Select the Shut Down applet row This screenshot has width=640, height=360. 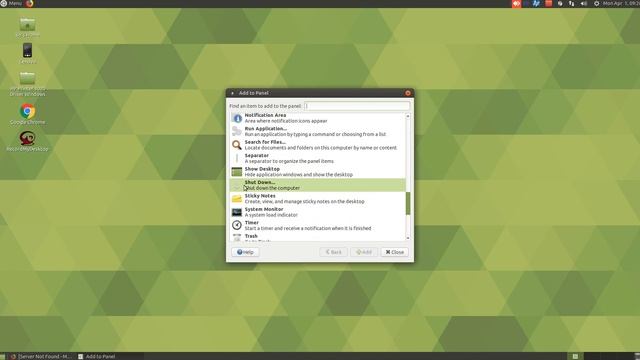click(318, 185)
